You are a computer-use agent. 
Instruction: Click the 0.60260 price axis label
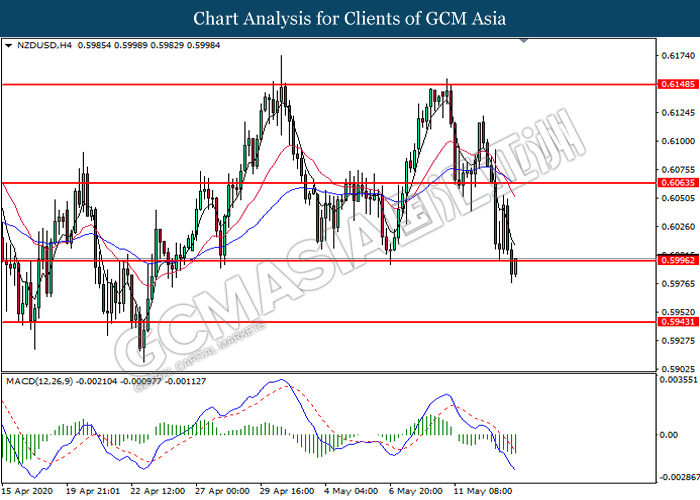678,227
